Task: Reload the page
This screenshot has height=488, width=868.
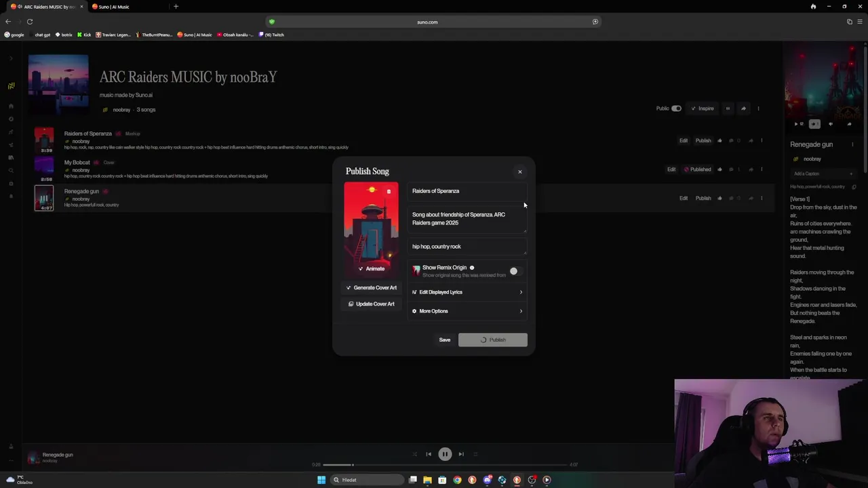Action: [30, 22]
